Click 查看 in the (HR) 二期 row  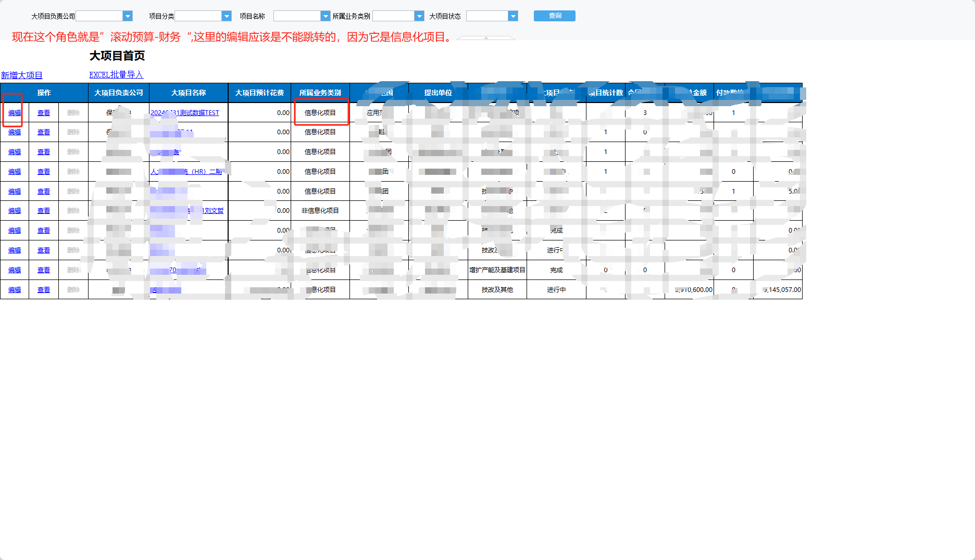point(44,172)
